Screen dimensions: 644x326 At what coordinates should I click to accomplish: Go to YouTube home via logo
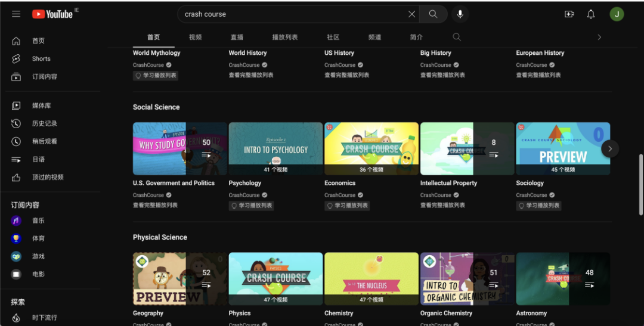[x=52, y=14]
